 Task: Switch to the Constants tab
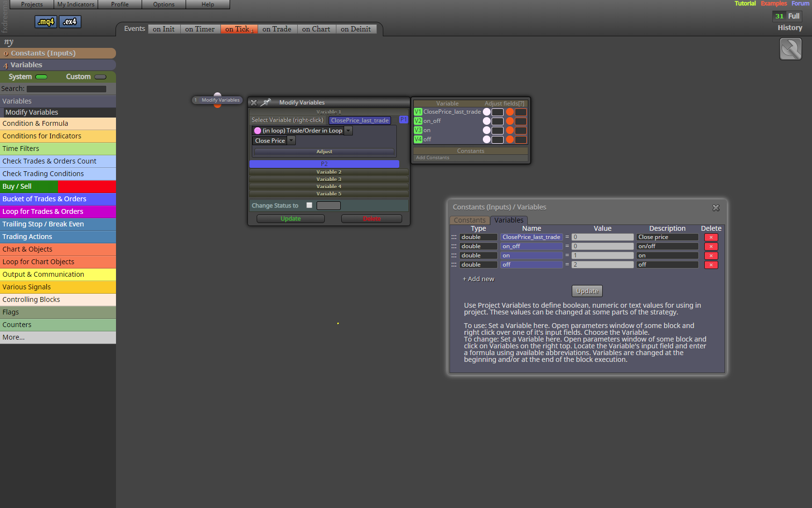(469, 220)
